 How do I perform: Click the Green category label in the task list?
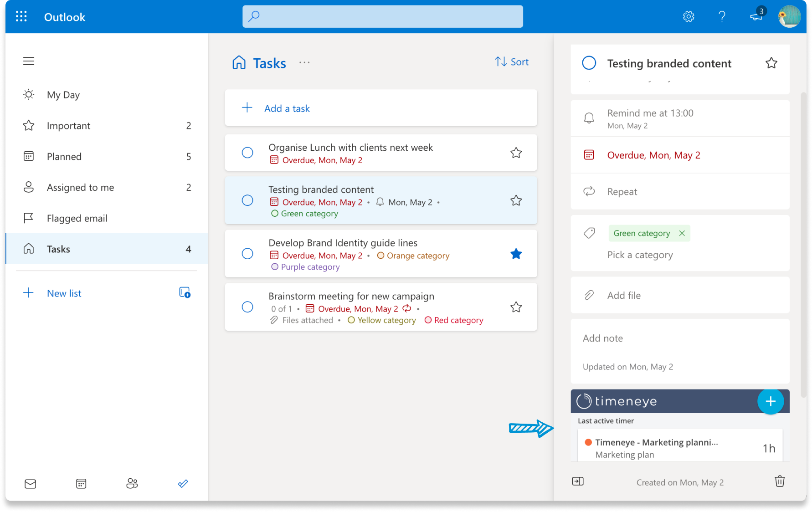305,214
